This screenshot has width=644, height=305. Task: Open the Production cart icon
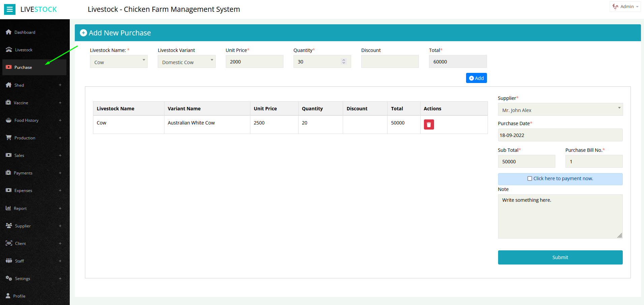[x=8, y=138]
